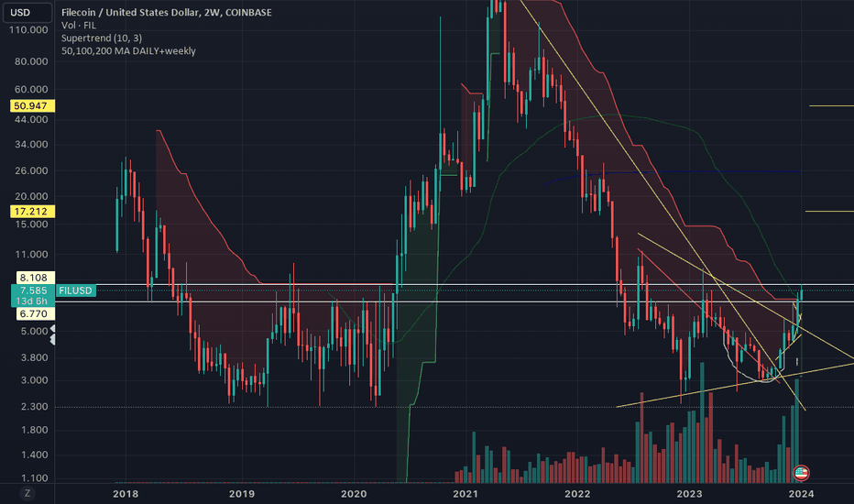This screenshot has height=504, width=854.
Task: Click the yellow 17.212 price label
Action: [32, 212]
